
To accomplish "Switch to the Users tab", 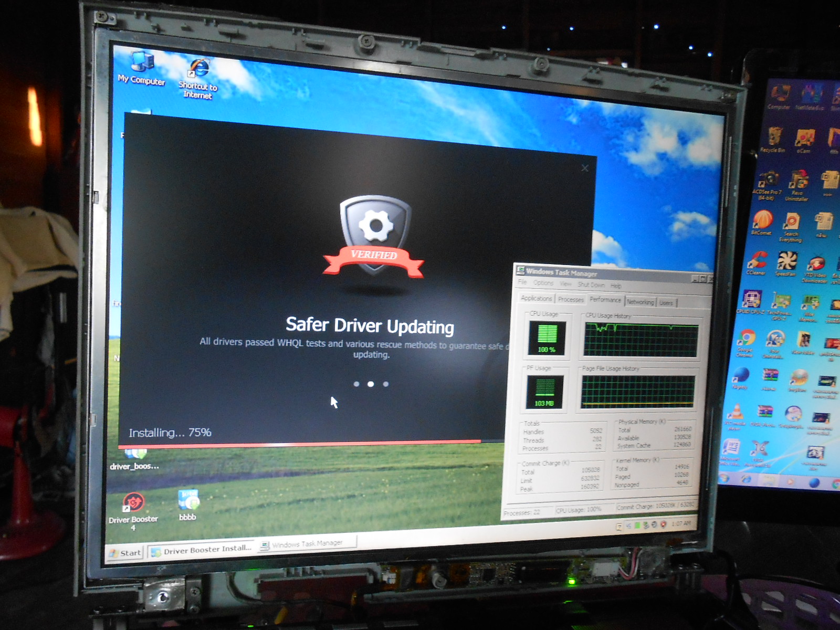I will point(666,303).
